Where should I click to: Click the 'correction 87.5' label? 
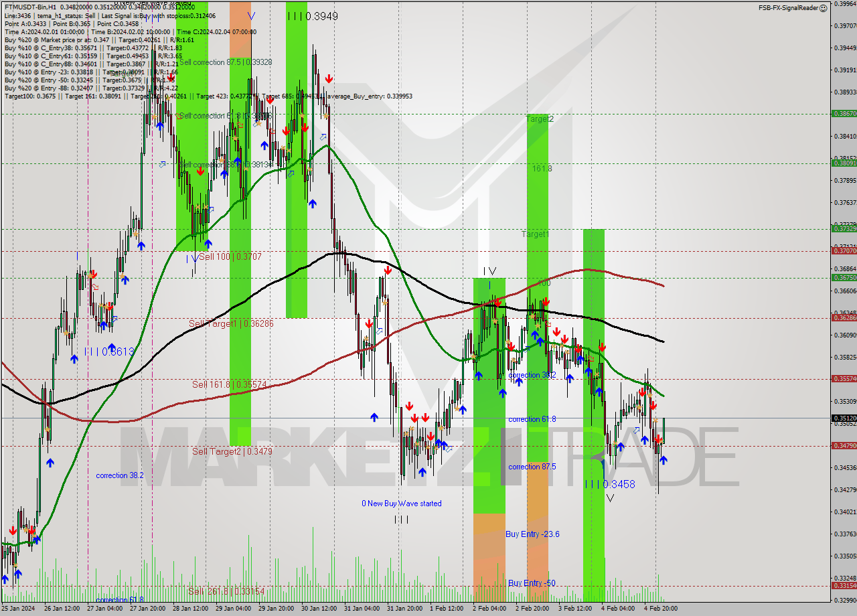pyautogui.click(x=532, y=467)
